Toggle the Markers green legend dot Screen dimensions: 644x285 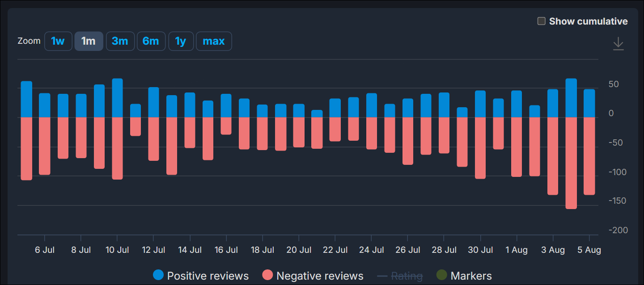(x=442, y=276)
